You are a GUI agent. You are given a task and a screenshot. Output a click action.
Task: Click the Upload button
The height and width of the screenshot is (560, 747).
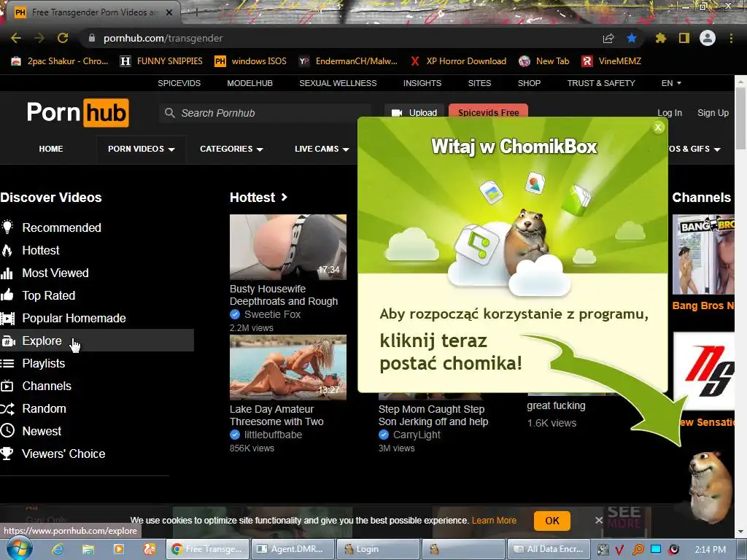[414, 113]
